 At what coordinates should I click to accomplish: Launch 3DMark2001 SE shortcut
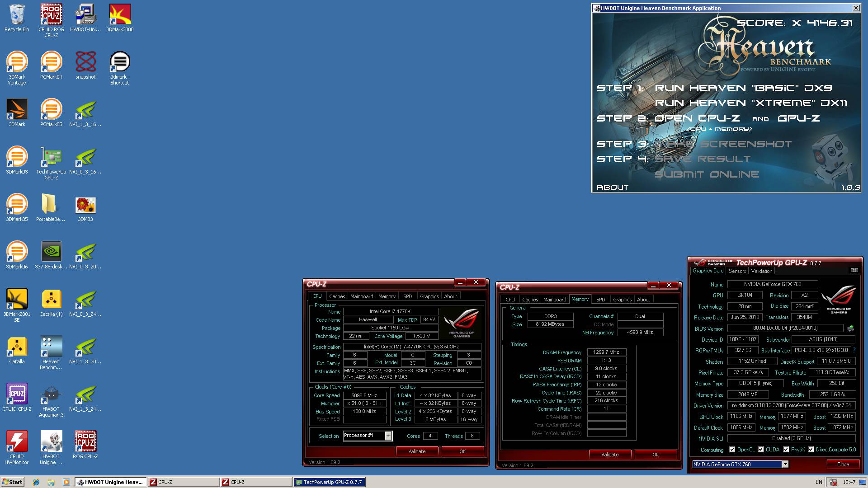(x=17, y=305)
